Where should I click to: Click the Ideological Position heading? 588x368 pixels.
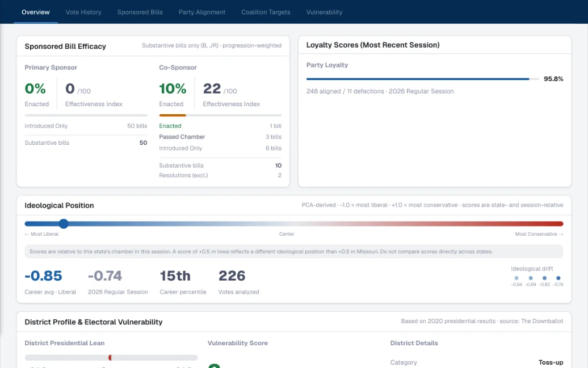(x=59, y=205)
